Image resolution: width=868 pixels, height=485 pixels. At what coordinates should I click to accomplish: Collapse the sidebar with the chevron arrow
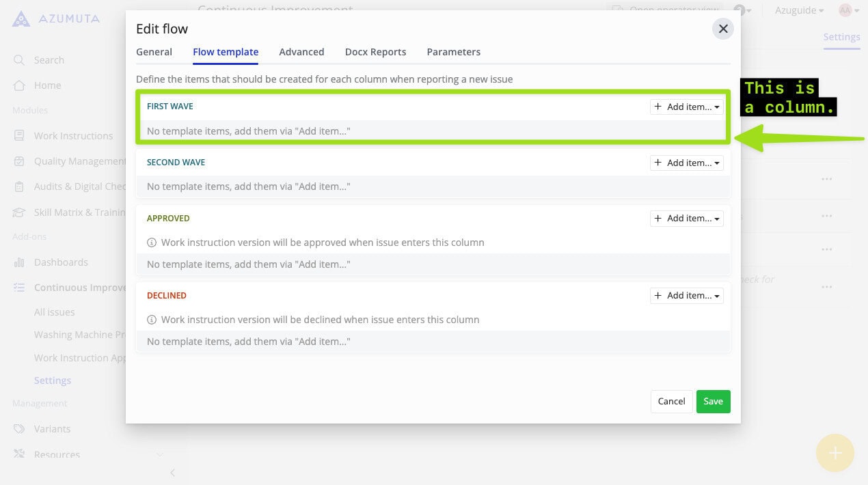click(172, 473)
